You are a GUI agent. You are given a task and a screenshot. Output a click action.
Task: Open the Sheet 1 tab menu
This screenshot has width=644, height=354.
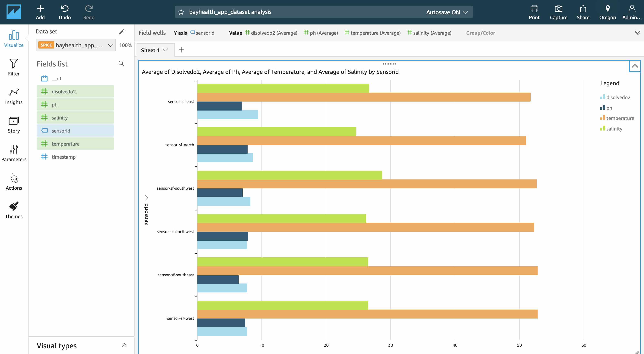tap(165, 50)
